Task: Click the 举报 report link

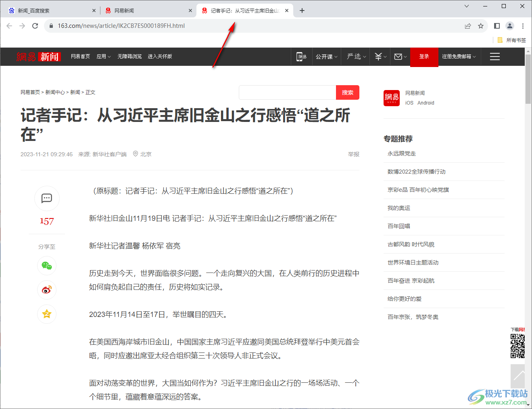Action: (354, 154)
